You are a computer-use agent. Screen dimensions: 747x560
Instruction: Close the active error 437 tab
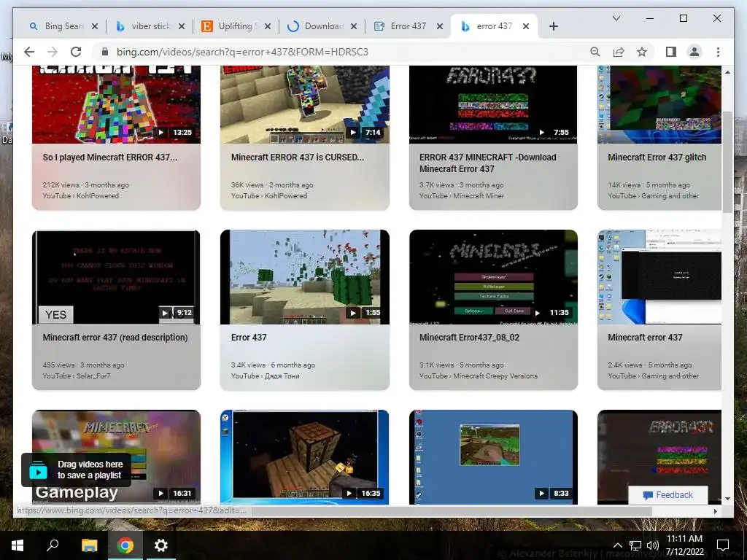click(x=526, y=26)
